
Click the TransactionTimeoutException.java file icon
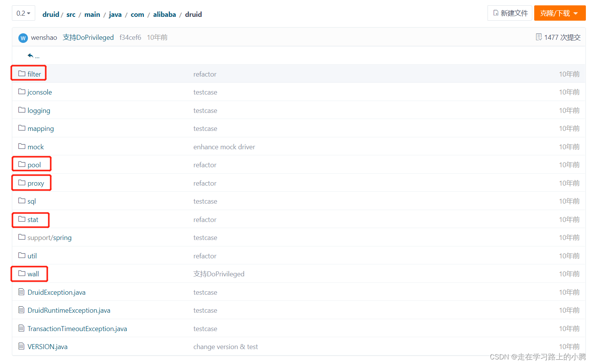(x=21, y=328)
